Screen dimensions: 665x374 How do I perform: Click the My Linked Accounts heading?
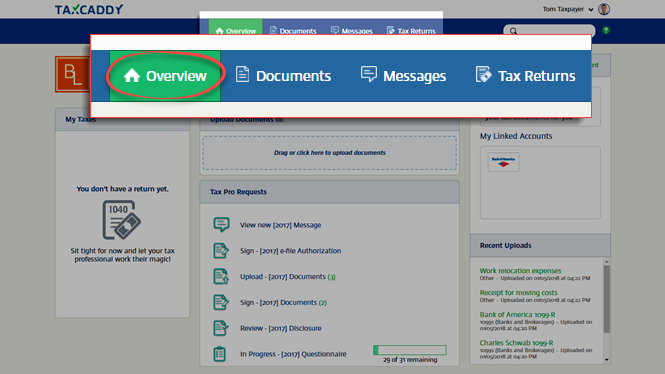pyautogui.click(x=516, y=136)
